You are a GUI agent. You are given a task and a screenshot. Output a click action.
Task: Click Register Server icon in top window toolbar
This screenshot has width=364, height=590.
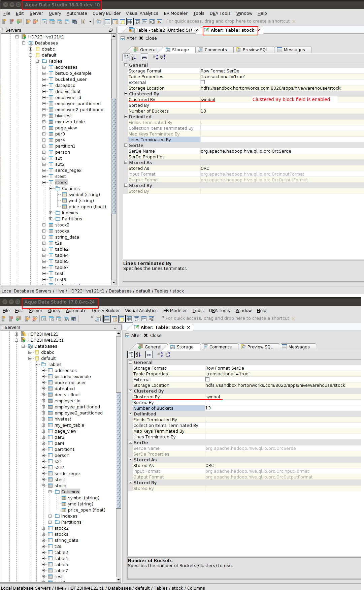4,21
